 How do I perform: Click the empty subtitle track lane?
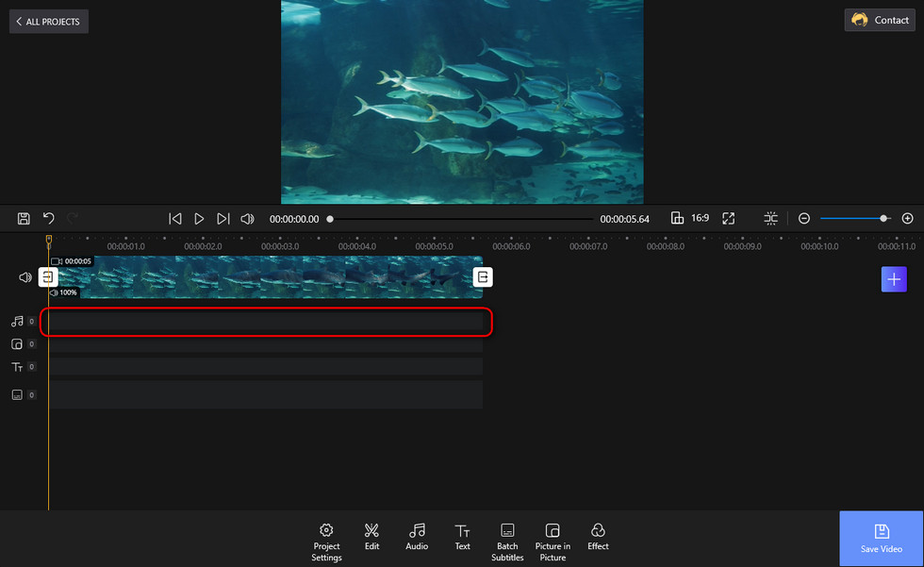[x=266, y=394]
